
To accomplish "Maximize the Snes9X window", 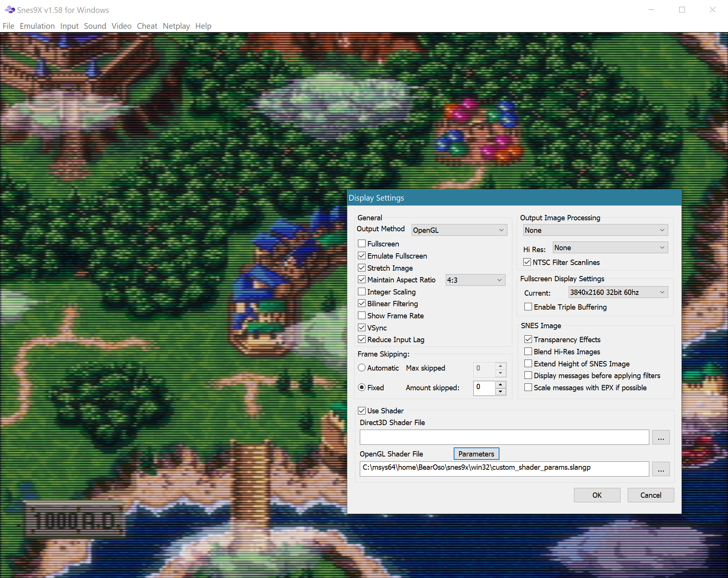I will [x=682, y=10].
